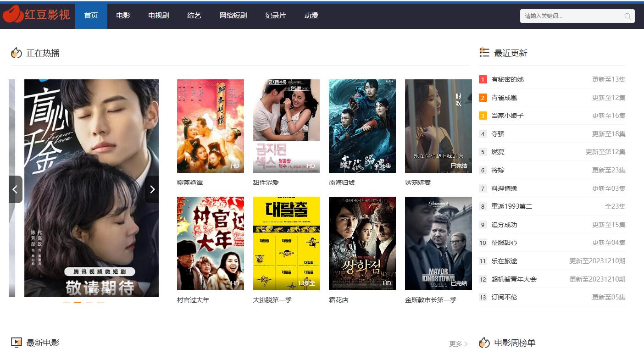This screenshot has width=644, height=354.
Task: Click 全23集 status text
Action: click(615, 206)
